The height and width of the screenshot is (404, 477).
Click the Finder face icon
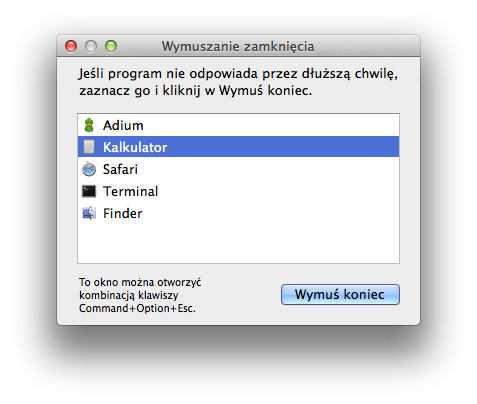89,213
